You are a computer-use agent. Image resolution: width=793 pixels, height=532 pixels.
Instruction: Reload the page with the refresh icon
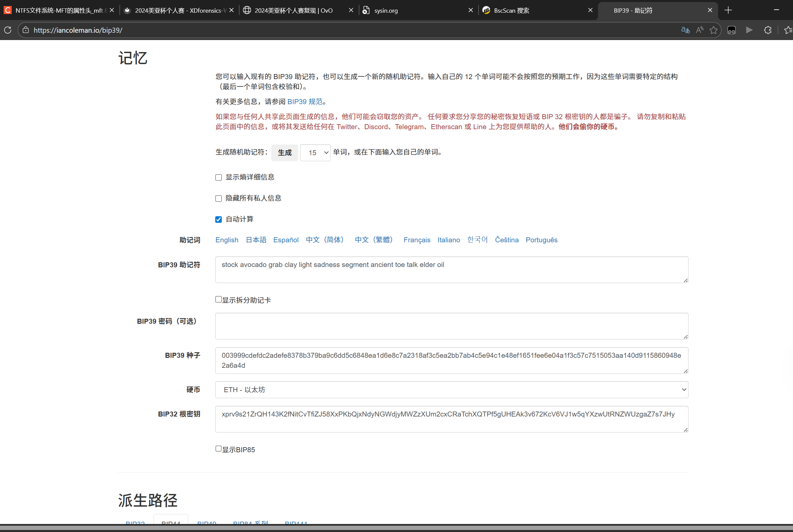(x=8, y=30)
